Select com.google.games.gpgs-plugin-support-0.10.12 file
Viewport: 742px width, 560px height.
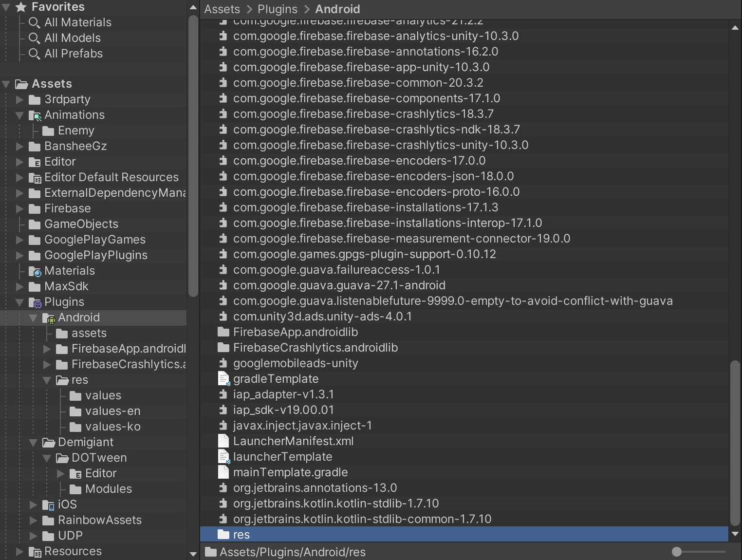coord(365,254)
